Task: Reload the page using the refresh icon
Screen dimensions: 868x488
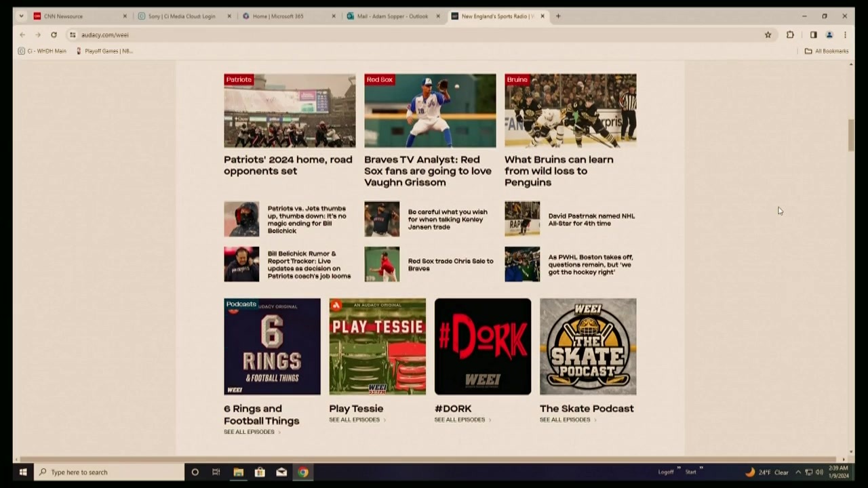Action: pos(54,35)
